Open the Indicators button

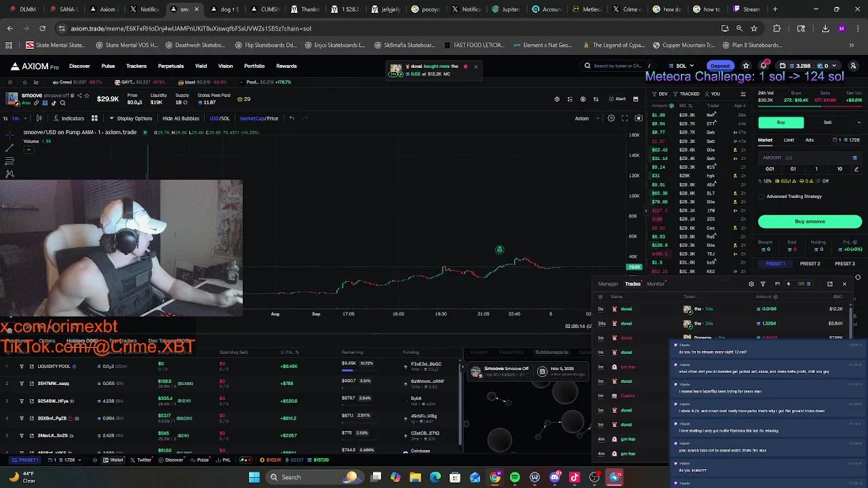(68, 119)
